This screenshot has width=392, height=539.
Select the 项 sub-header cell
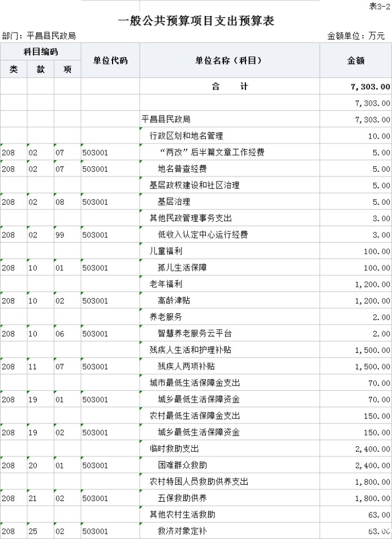tap(67, 70)
